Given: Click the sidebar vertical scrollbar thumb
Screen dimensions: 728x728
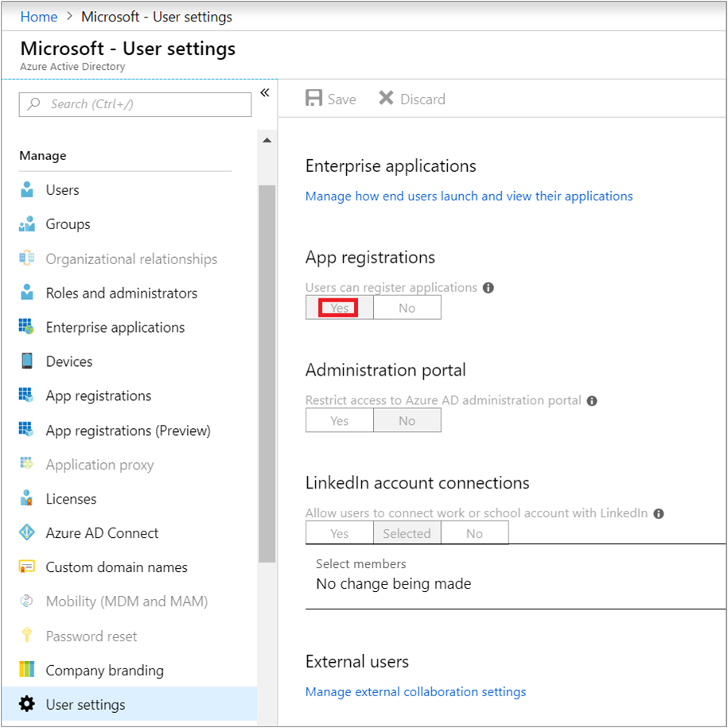Looking at the screenshot, I should click(267, 374).
